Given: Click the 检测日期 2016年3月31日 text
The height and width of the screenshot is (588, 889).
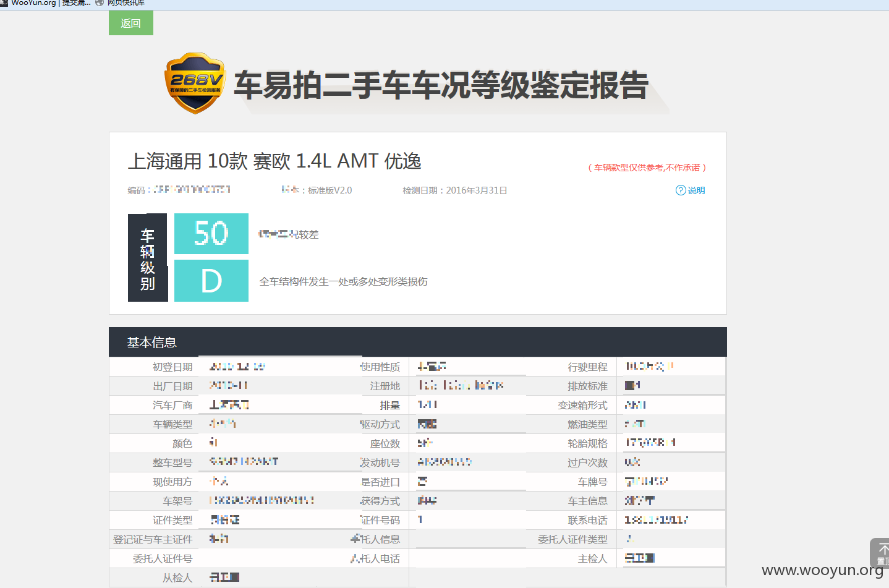Looking at the screenshot, I should [455, 190].
